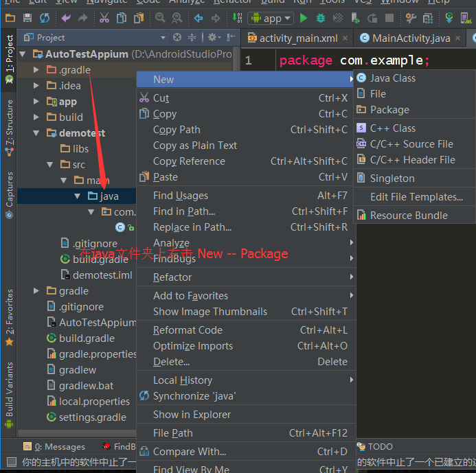
Task: Click the Save All toolbar icon
Action: click(27, 19)
